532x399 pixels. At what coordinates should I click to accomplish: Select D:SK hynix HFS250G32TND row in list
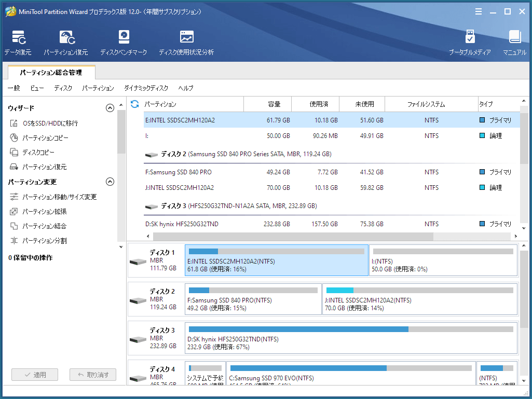coord(332,224)
